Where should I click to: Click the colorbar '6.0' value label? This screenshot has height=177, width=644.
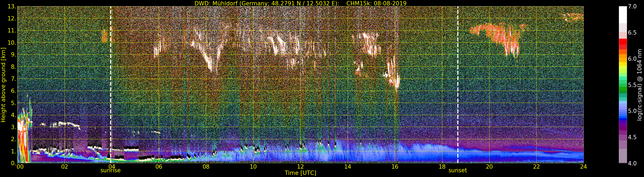[x=632, y=59]
